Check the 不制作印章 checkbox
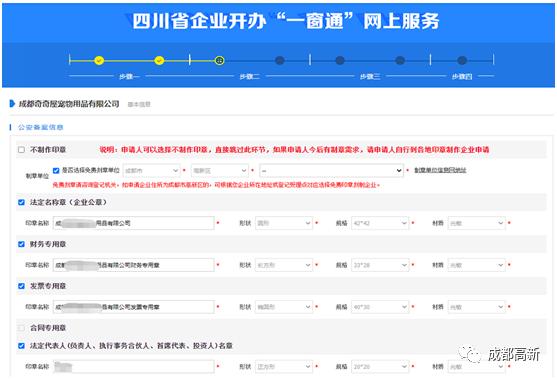This screenshot has height=379, width=557. pyautogui.click(x=21, y=150)
